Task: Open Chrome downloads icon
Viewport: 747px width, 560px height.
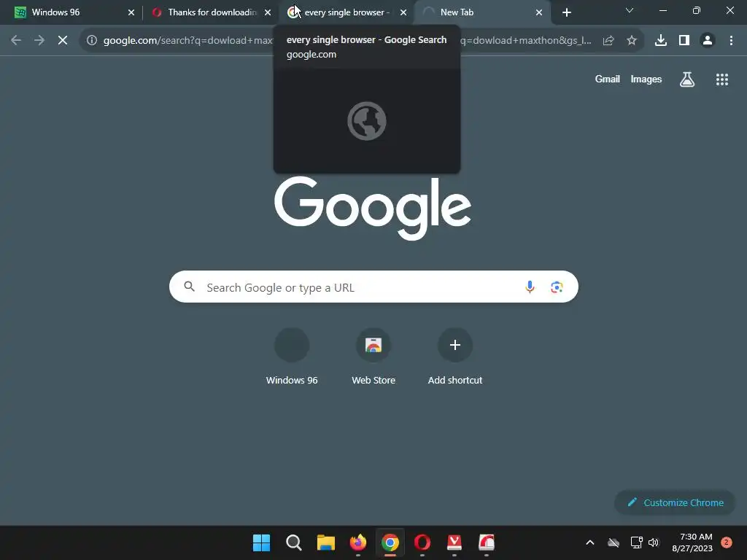Action: pos(661,41)
